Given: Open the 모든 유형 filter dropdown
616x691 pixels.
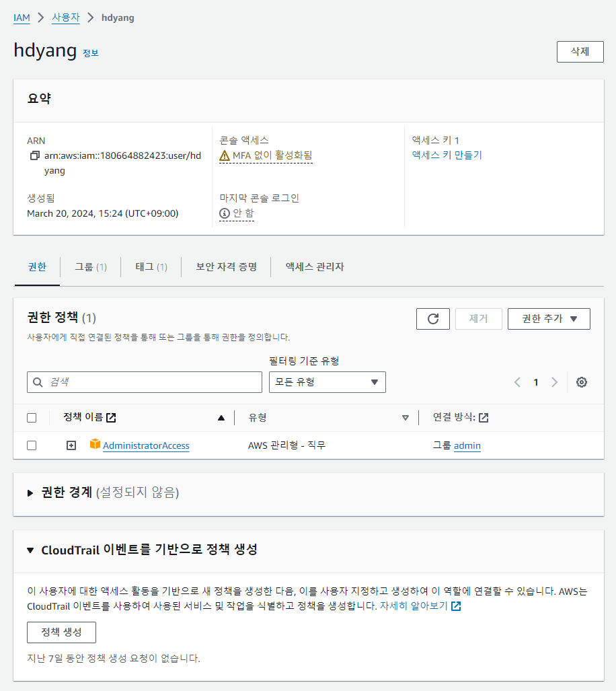Looking at the screenshot, I should coord(327,382).
